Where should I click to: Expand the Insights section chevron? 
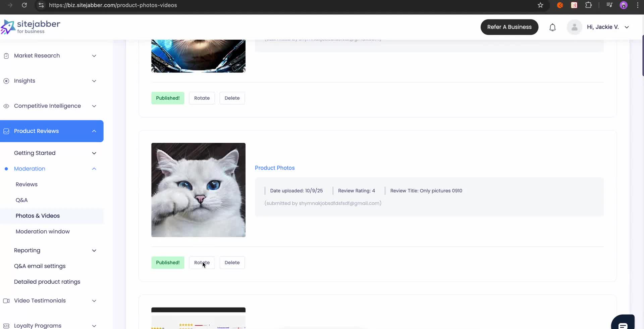[94, 81]
